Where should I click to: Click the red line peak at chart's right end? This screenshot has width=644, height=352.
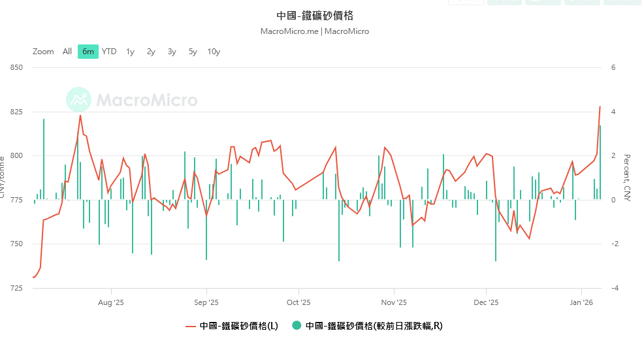[600, 107]
